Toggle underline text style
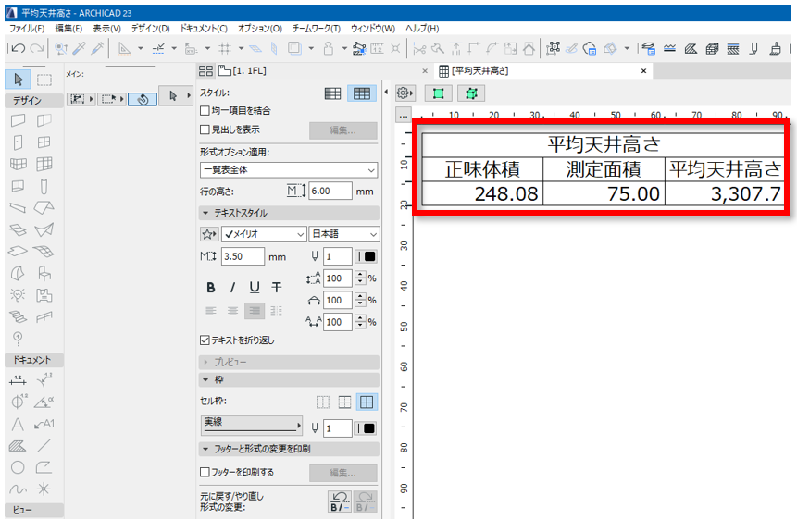The image size is (797, 532). 255,288
